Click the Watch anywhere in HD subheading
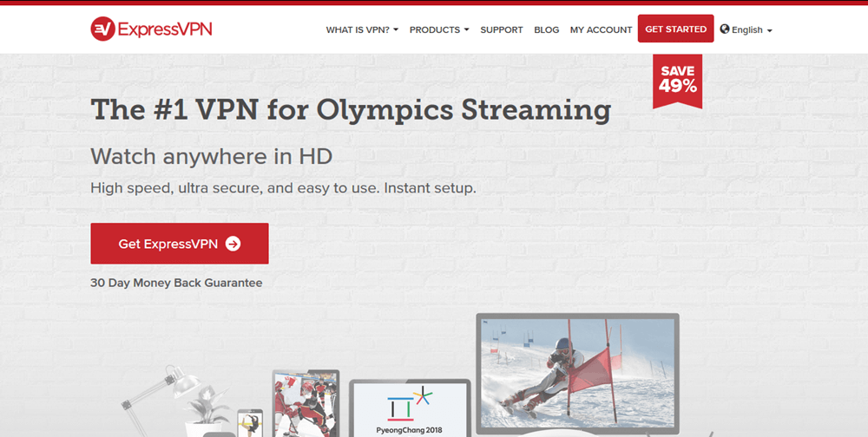 tap(212, 157)
